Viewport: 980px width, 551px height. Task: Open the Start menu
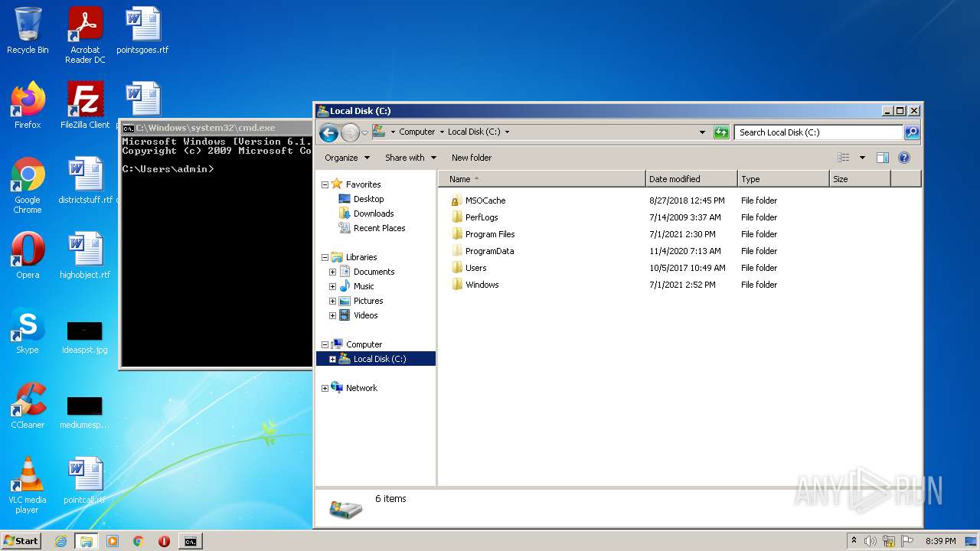[x=21, y=541]
